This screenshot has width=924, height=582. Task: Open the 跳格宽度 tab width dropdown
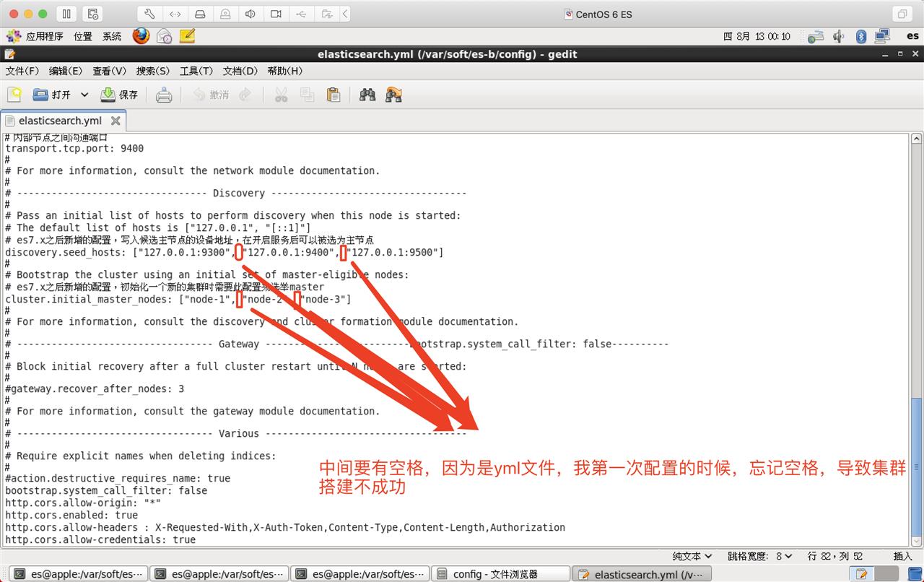pos(759,556)
